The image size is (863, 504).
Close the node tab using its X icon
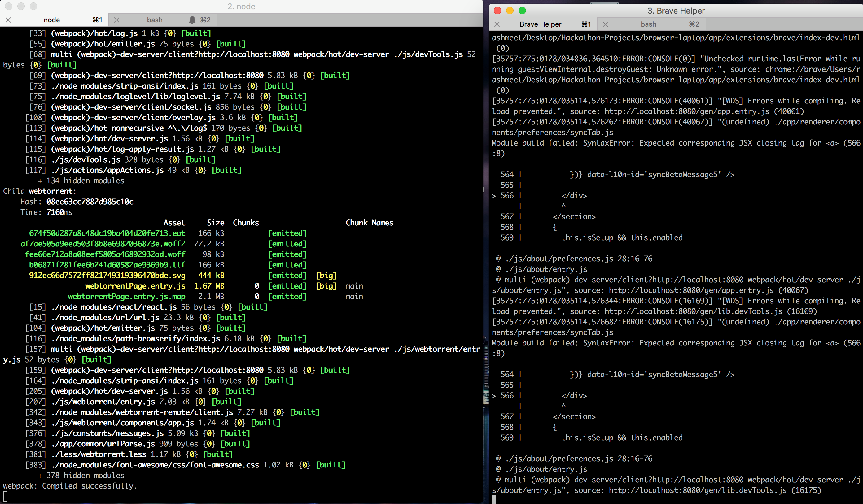coord(9,20)
